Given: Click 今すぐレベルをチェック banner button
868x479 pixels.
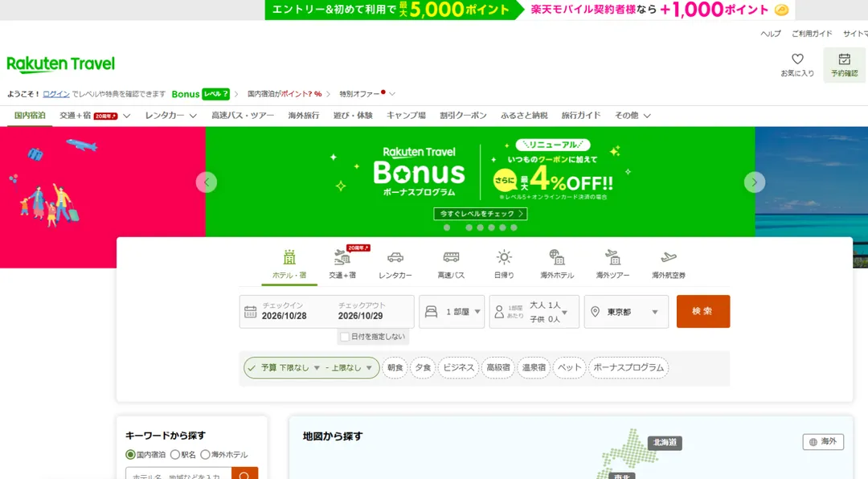Looking at the screenshot, I should [481, 214].
